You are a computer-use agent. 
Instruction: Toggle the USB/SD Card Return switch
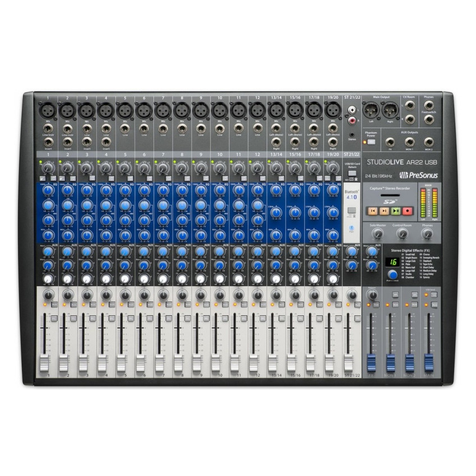(351, 172)
